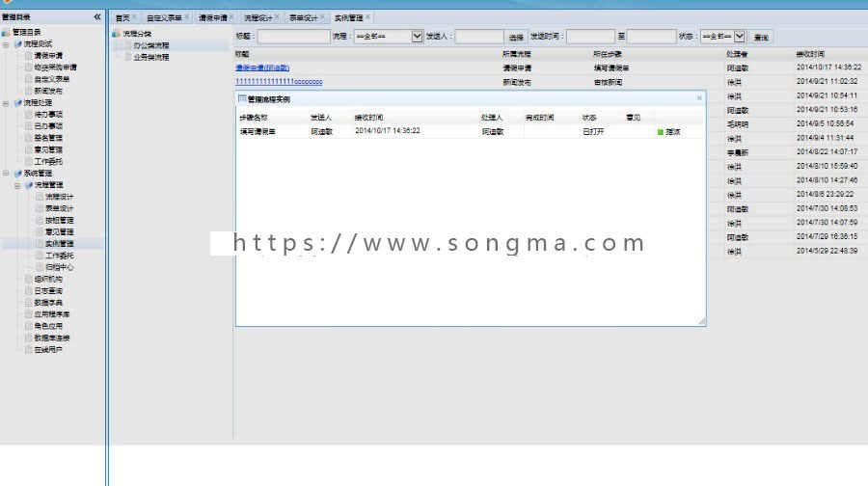
Task: Close the 请假申请 tab
Action: [231, 17]
